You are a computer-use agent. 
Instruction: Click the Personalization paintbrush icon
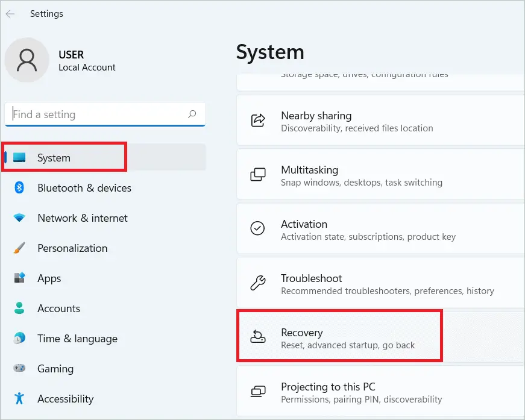pos(19,248)
